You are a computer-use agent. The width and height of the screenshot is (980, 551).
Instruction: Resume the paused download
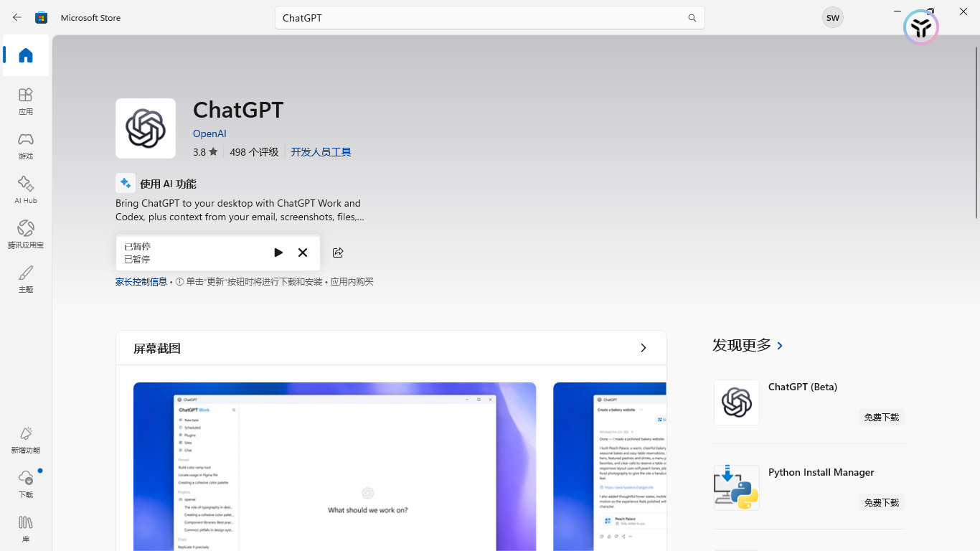coord(278,253)
